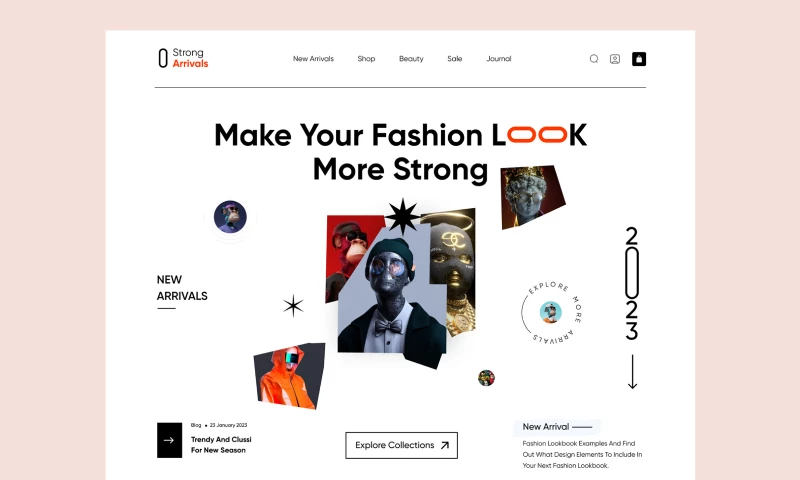Open the search magnifier icon
Image resolution: width=800 pixels, height=480 pixels.
pos(594,59)
